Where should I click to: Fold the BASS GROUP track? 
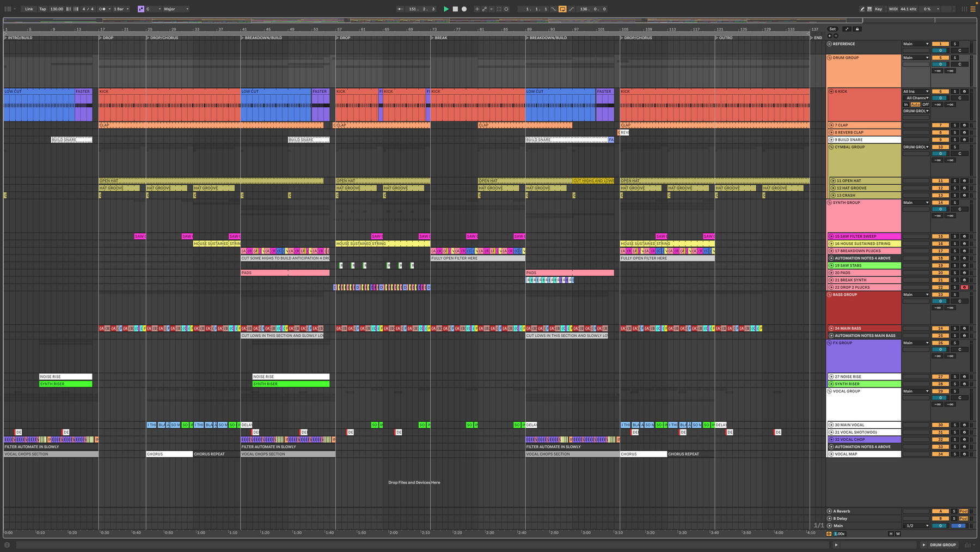[830, 295]
